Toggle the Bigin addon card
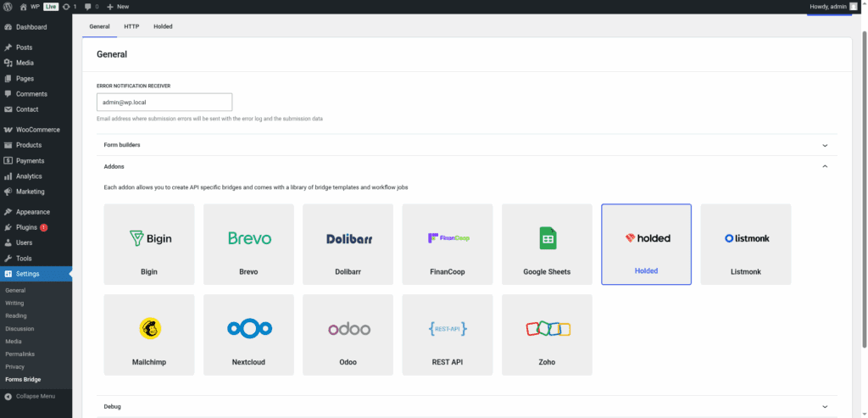Image resolution: width=868 pixels, height=418 pixels. (149, 244)
